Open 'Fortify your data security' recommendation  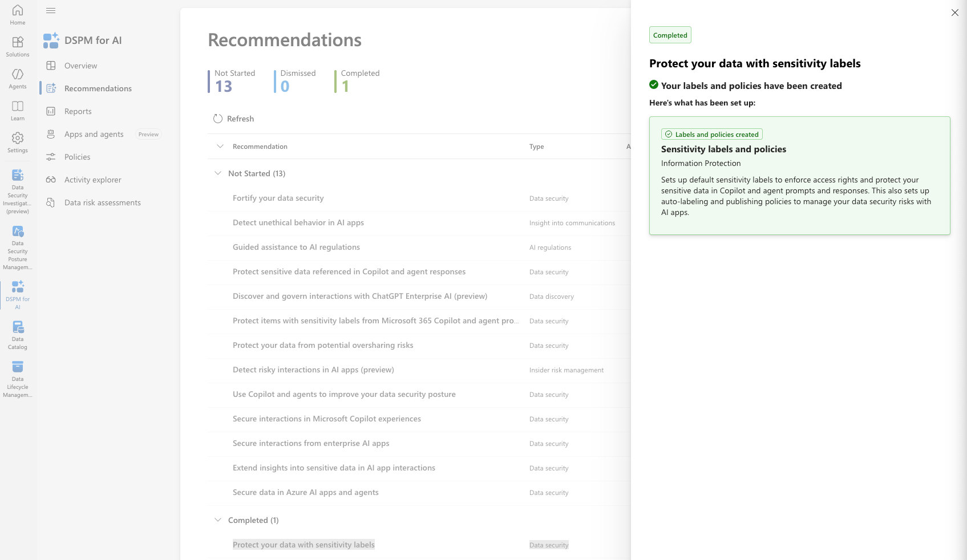click(x=278, y=198)
